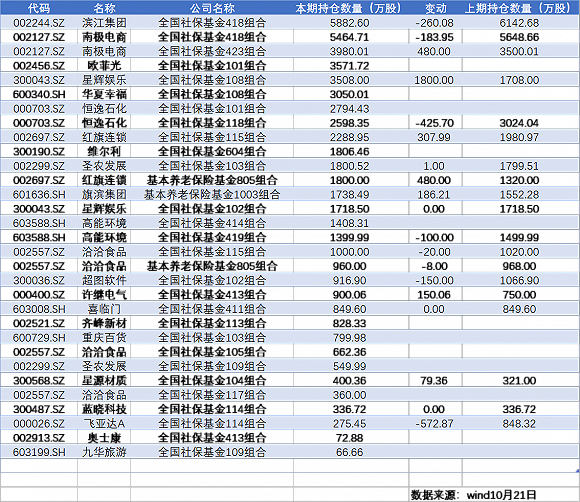The height and width of the screenshot is (502, 580).
Task: Select the 公司名称 column header
Action: (x=212, y=8)
